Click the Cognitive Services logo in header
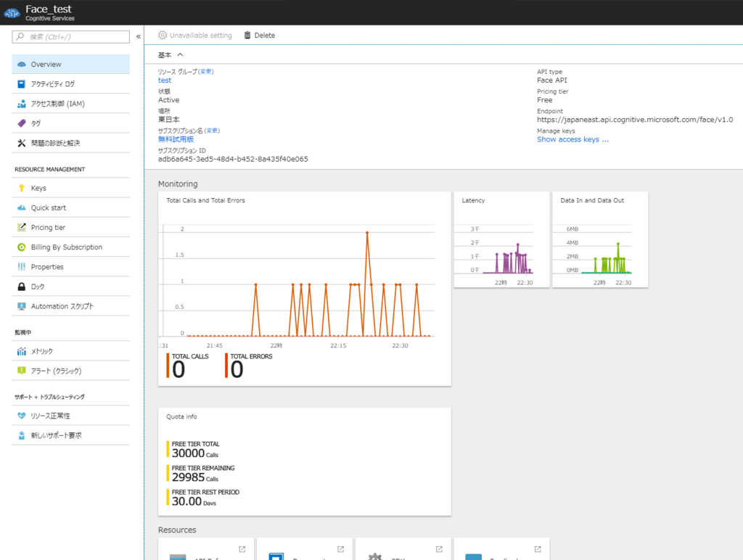The image size is (743, 560). 12,13
